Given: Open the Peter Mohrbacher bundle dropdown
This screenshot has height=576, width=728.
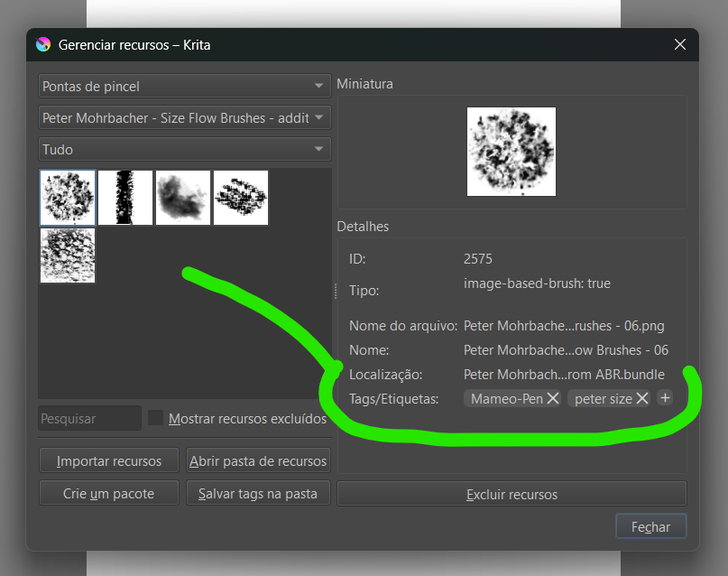Looking at the screenshot, I should point(184,117).
